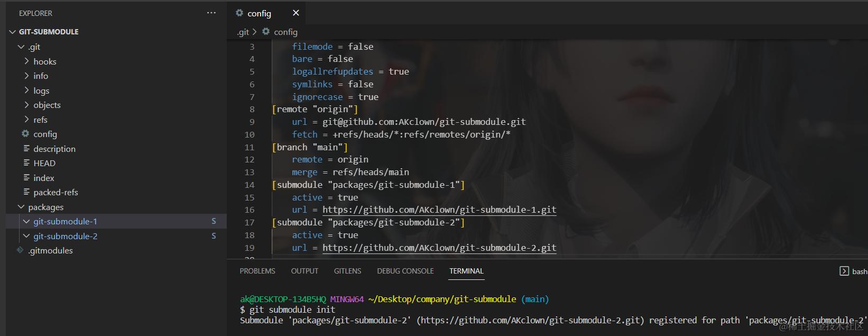This screenshot has height=336, width=868.
Task: Click line number 14 in gutter
Action: [250, 185]
